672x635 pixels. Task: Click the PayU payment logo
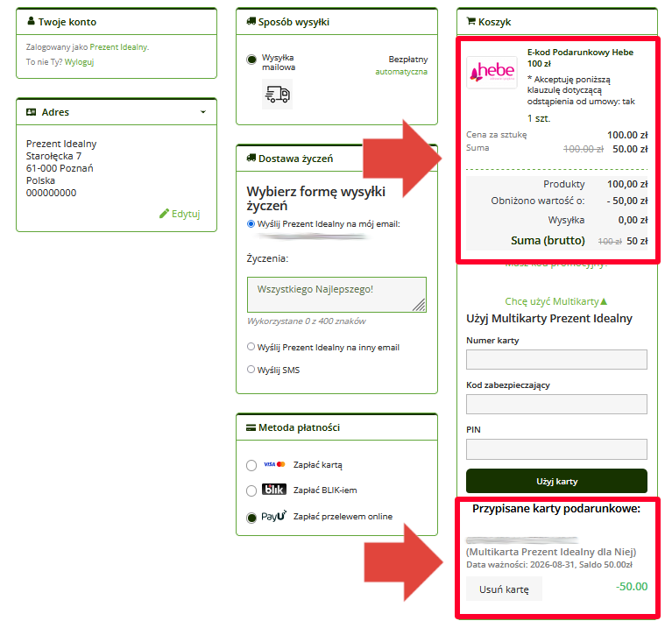[273, 517]
